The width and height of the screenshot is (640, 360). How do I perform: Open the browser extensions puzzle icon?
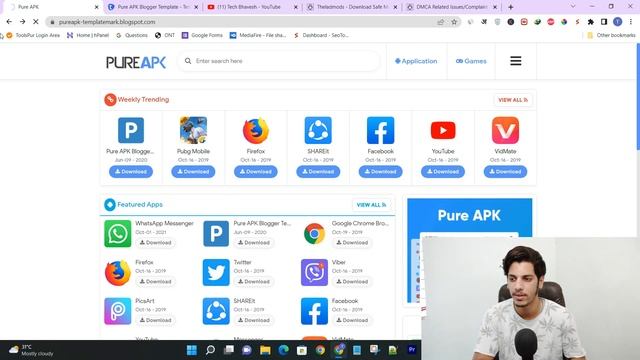pyautogui.click(x=591, y=22)
